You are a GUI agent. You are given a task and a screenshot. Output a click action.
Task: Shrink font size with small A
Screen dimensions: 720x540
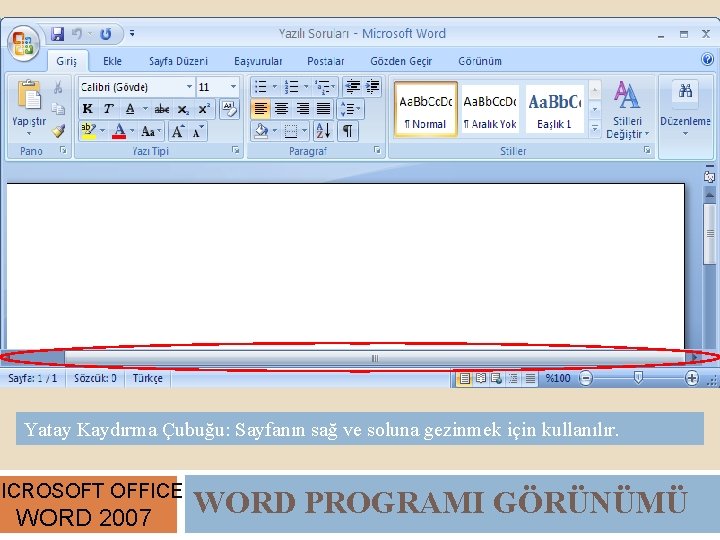click(198, 131)
